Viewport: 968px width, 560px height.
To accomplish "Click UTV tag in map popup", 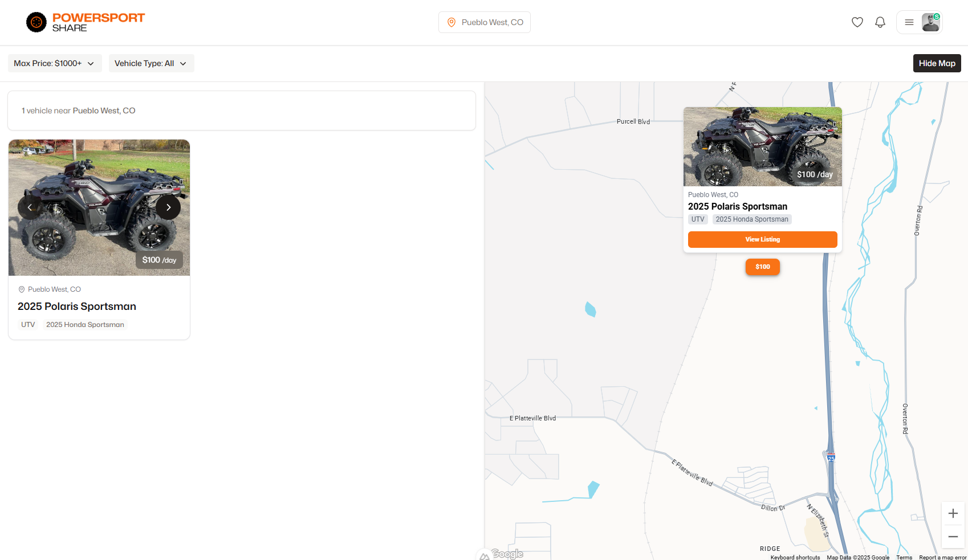I will [698, 219].
